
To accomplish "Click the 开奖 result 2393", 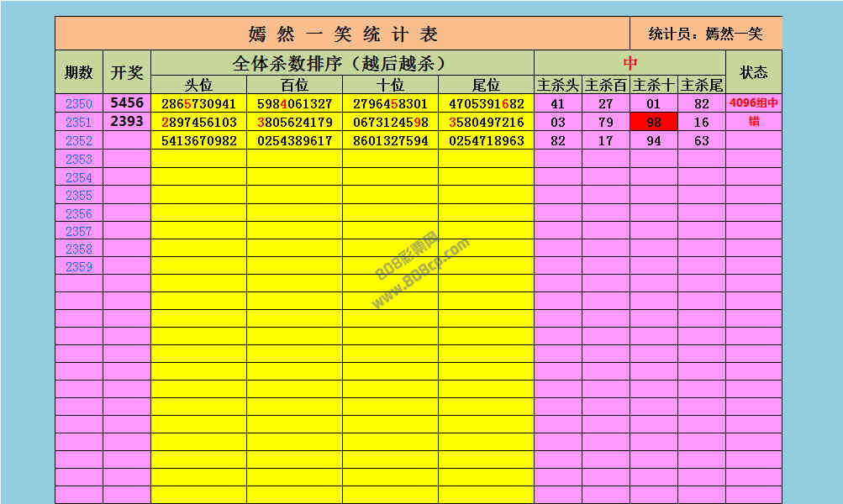I will click(x=127, y=122).
